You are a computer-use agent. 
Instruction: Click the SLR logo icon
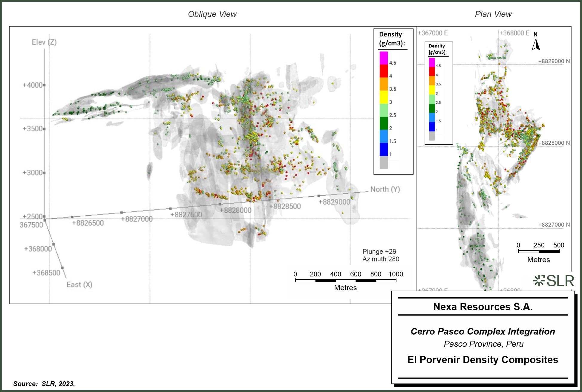click(554, 281)
